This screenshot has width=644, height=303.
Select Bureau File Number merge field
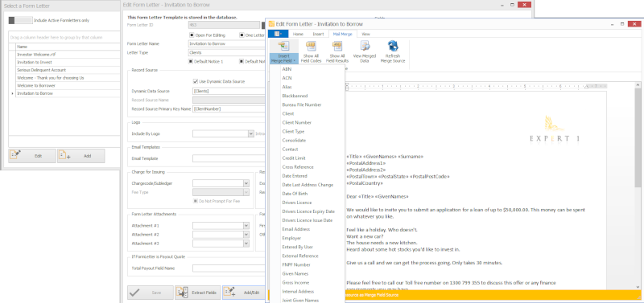click(308, 104)
